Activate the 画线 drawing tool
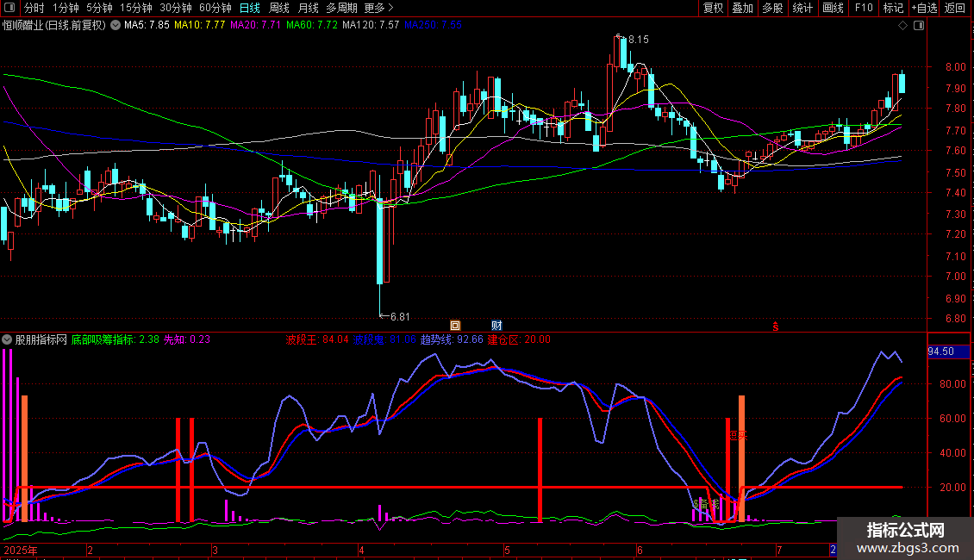This screenshot has height=560, width=974. [833, 8]
